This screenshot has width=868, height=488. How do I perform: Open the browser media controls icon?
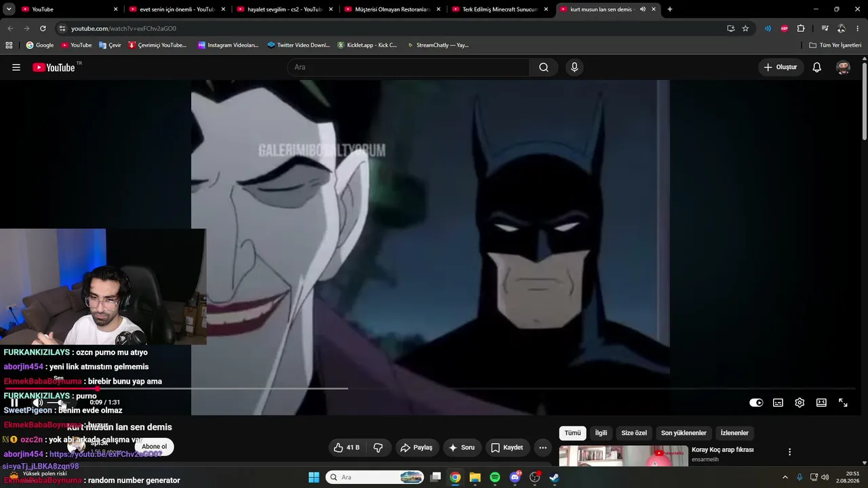click(x=825, y=28)
